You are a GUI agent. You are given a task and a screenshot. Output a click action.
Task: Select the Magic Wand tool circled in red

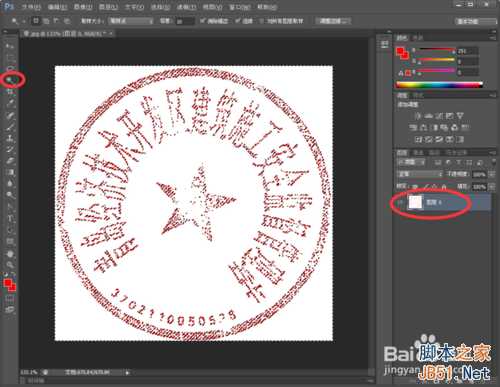pyautogui.click(x=11, y=80)
